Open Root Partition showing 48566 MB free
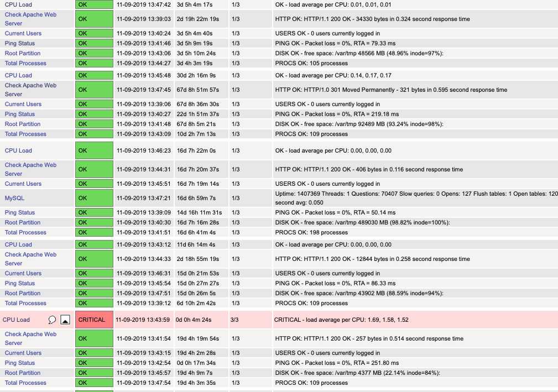 tap(23, 53)
